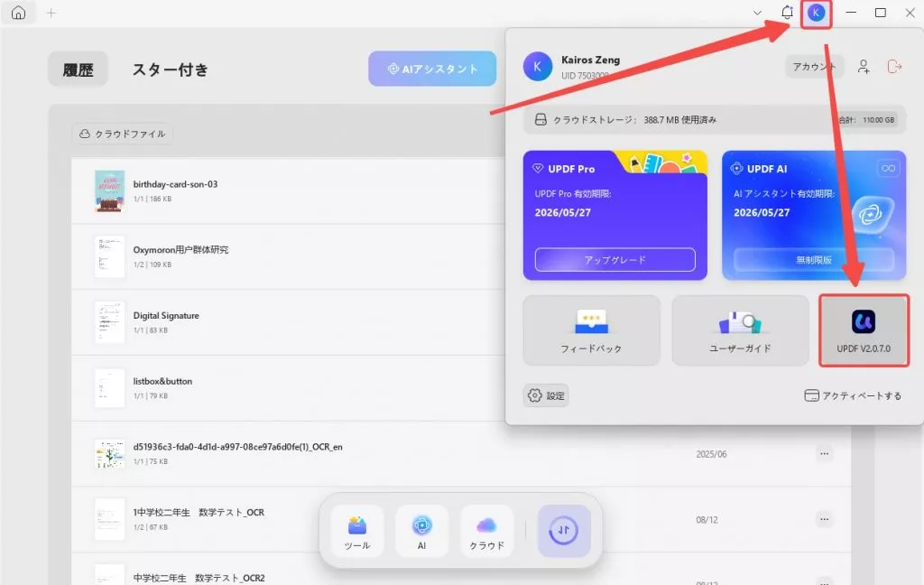The image size is (924, 585).
Task: Open more options for d51936c3 file
Action: (825, 453)
